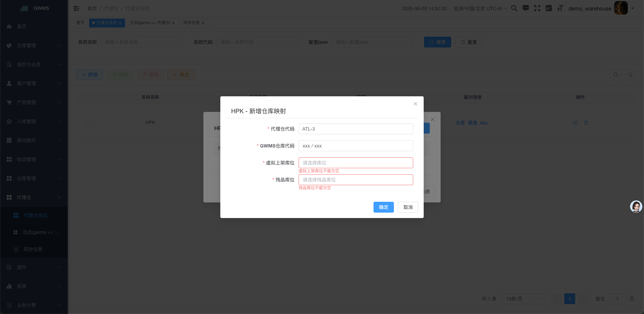This screenshot has height=314, width=644.
Task: Click the 系统代码 search input
Action: (x=257, y=42)
